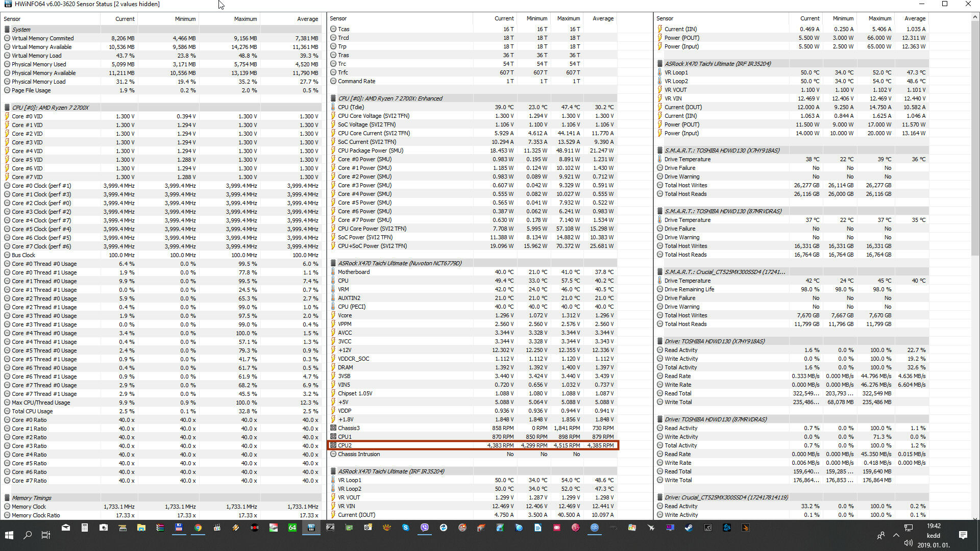Select the Core #3 Clock (perf #2) row
The image size is (980, 551).
point(161,212)
